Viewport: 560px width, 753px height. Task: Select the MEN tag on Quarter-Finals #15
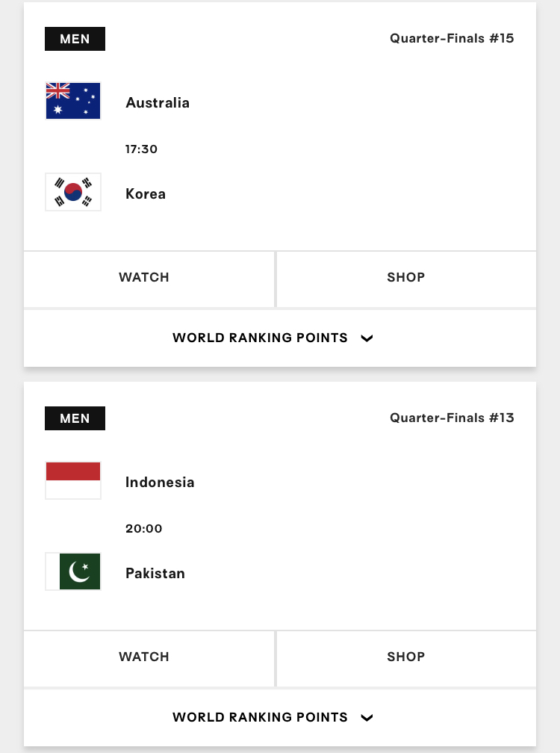point(75,39)
